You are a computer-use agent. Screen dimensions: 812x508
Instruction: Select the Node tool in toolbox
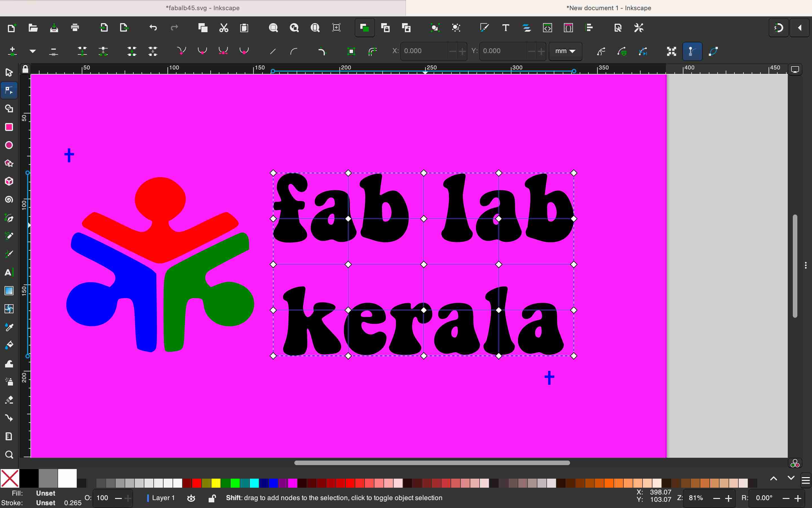9,90
